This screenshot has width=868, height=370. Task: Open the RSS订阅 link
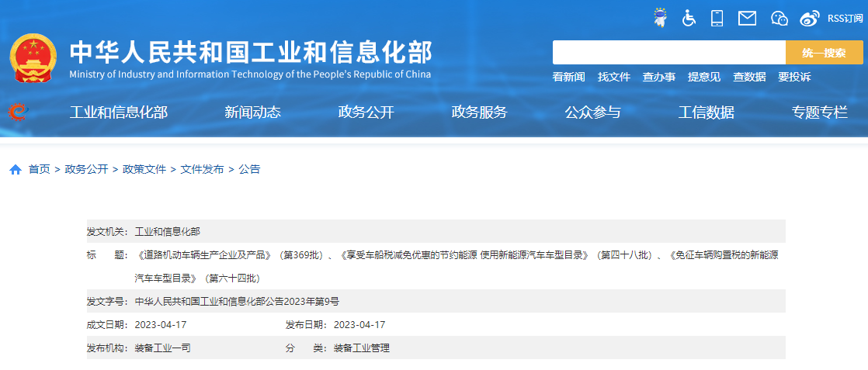(x=845, y=18)
